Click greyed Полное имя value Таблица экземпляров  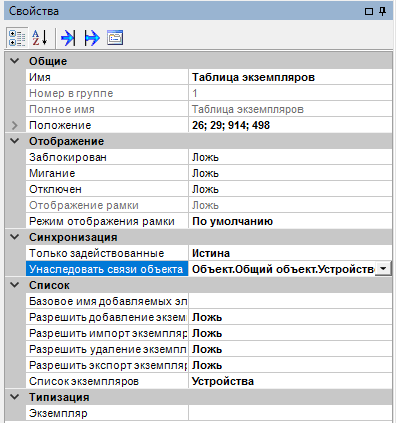point(248,109)
